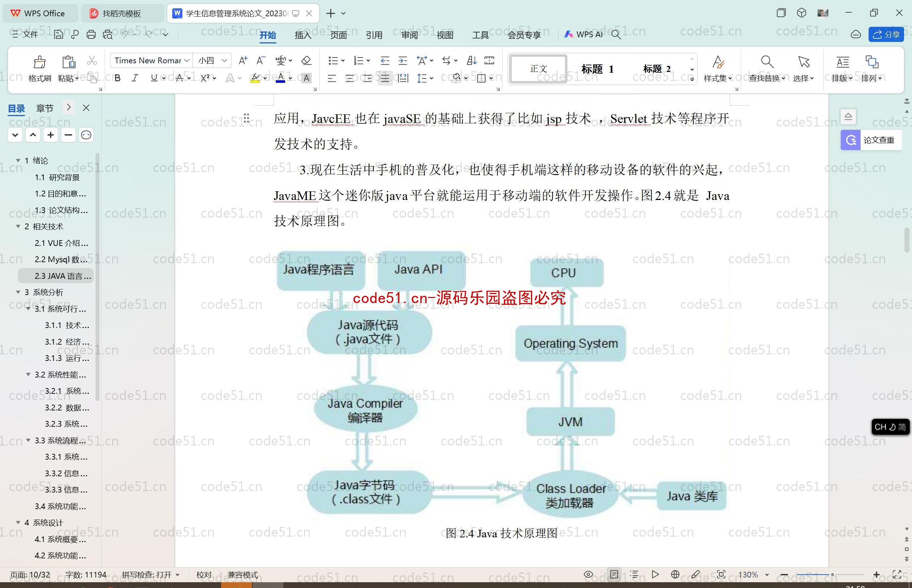Open the Times New Roman font dropdown

coord(187,61)
